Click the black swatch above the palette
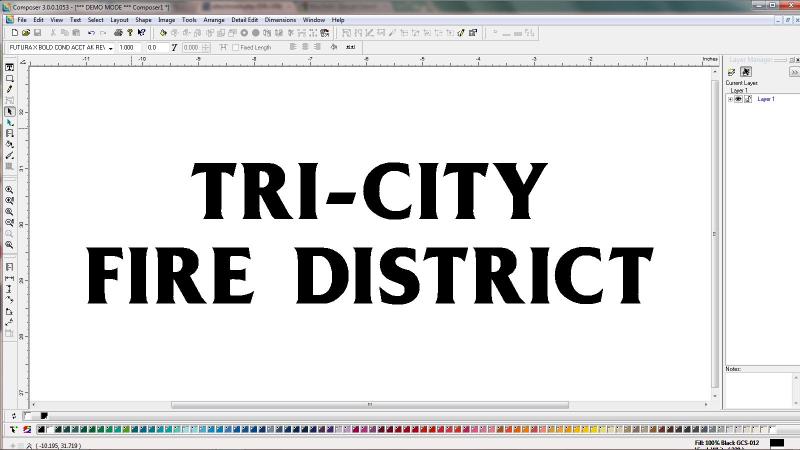The height and width of the screenshot is (450, 800). click(x=44, y=416)
